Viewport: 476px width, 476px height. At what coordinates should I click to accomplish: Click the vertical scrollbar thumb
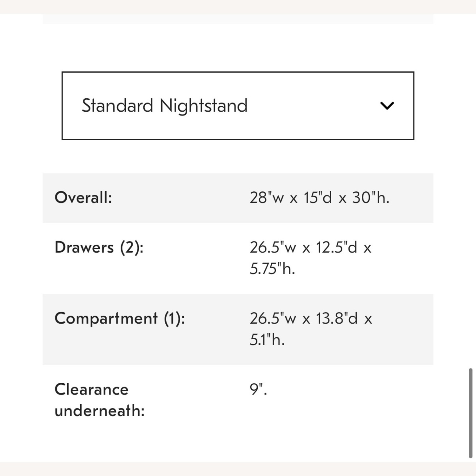[x=470, y=413]
